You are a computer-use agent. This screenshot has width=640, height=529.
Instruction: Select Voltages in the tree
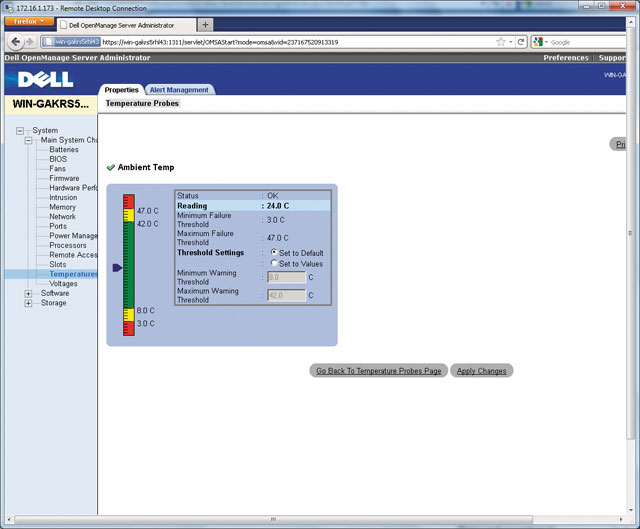pos(63,284)
